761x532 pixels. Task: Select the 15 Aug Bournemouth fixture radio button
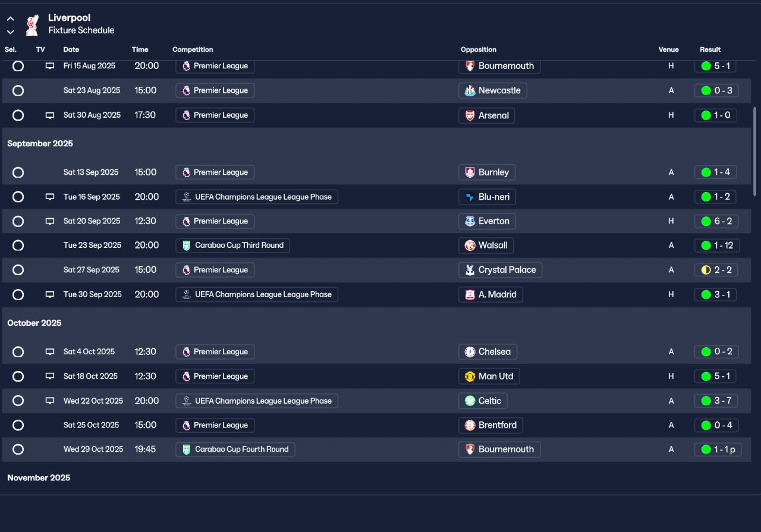[18, 66]
